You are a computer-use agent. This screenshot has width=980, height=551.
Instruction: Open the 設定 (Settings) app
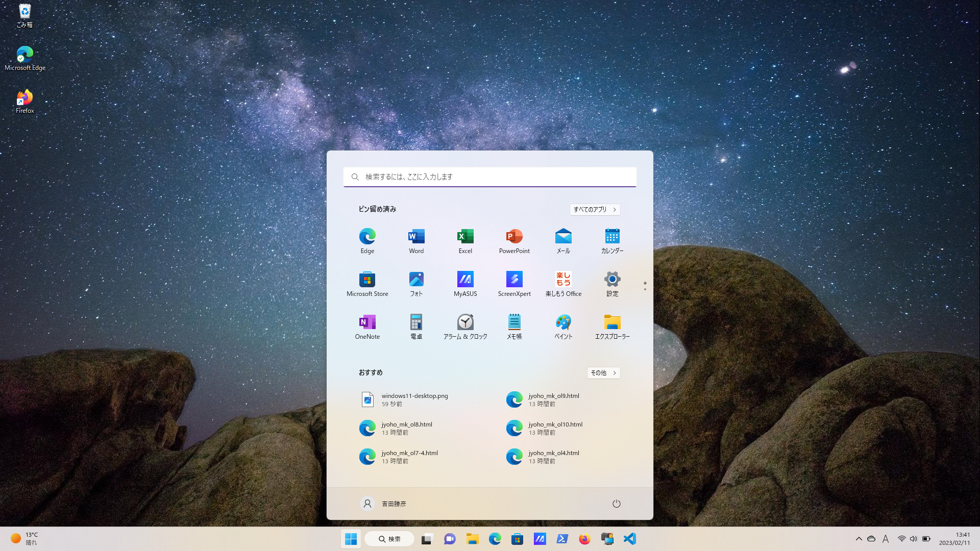612,284
